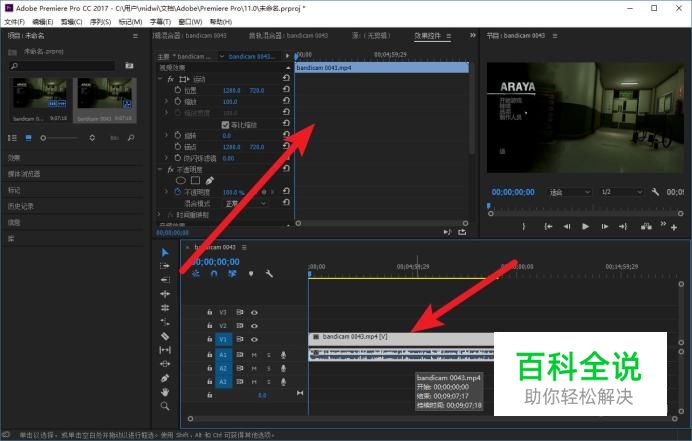Open the Program monitor 适合 zoom dropdown
The height and width of the screenshot is (441, 692).
click(569, 192)
